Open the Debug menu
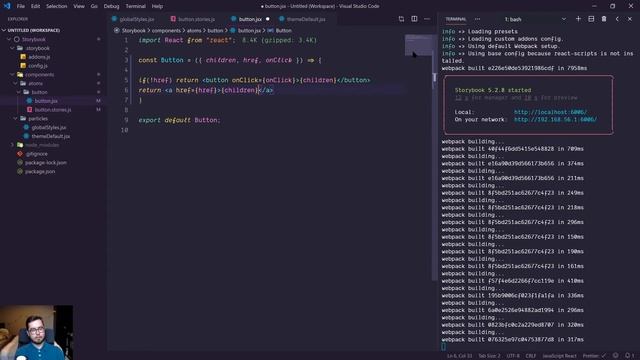 [x=111, y=6]
